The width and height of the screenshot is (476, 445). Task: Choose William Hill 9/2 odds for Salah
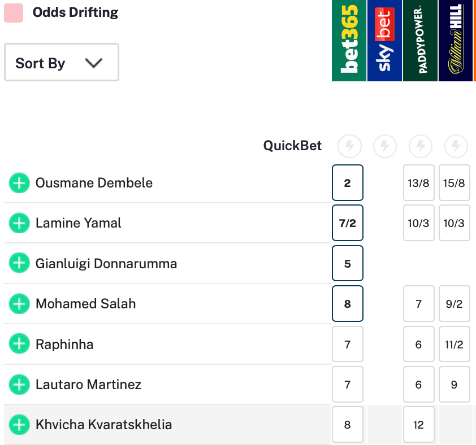coord(454,304)
